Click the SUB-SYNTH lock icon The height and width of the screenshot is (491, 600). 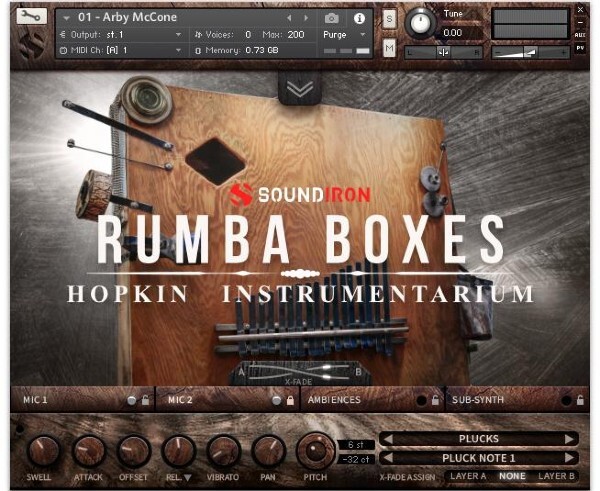(x=580, y=400)
